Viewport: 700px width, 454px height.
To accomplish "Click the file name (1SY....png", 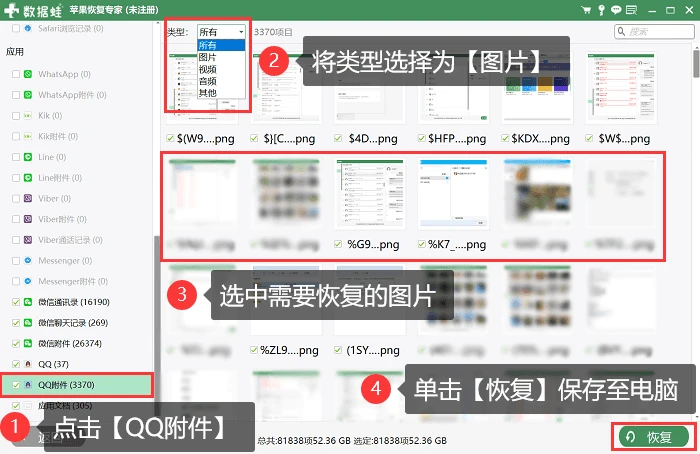I will point(373,350).
